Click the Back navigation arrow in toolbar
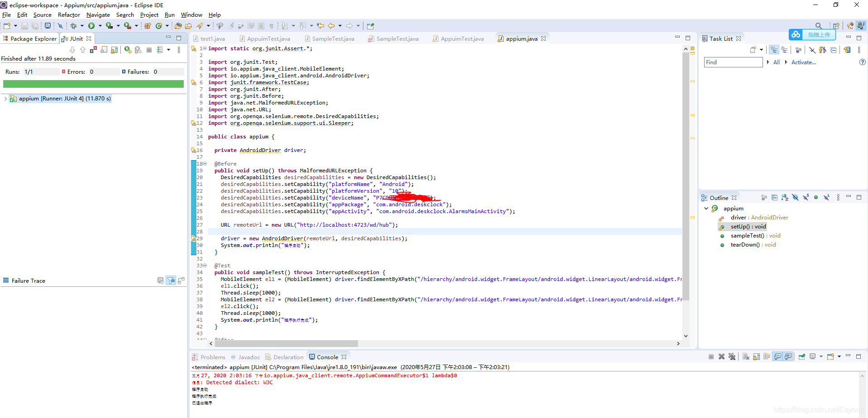The image size is (868, 418). (x=331, y=26)
